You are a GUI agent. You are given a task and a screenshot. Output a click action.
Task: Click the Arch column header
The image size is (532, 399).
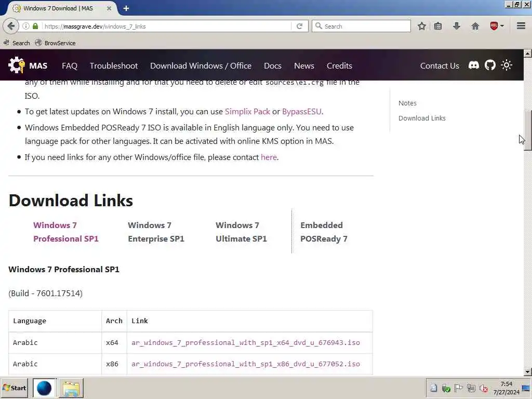pyautogui.click(x=114, y=321)
